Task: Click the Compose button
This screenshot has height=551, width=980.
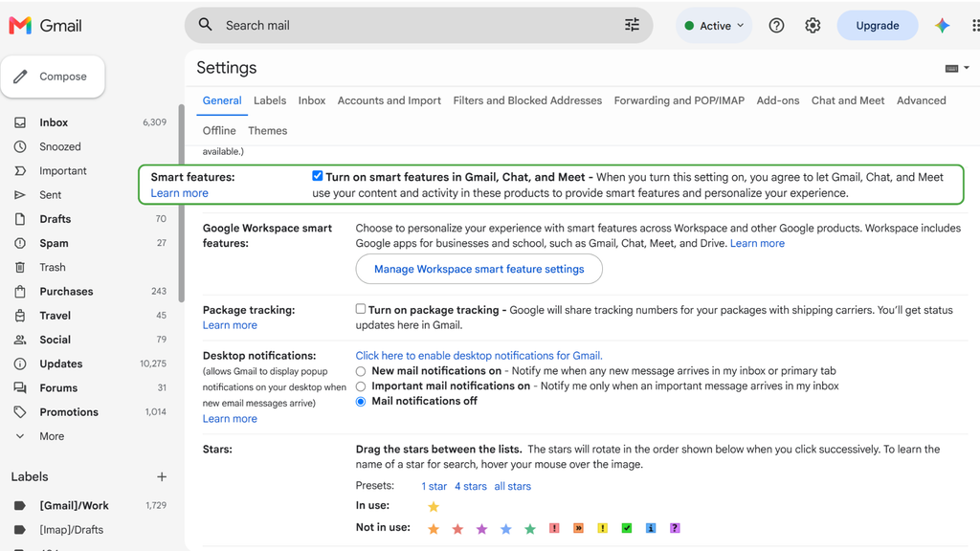Action: click(54, 77)
